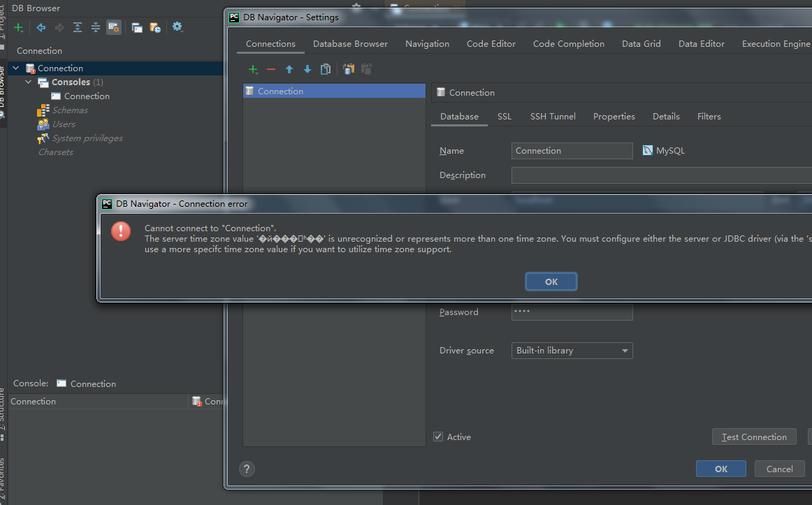Click the database-with-clock icon in DB Browser toolbar
The width and height of the screenshot is (812, 505).
tap(155, 27)
